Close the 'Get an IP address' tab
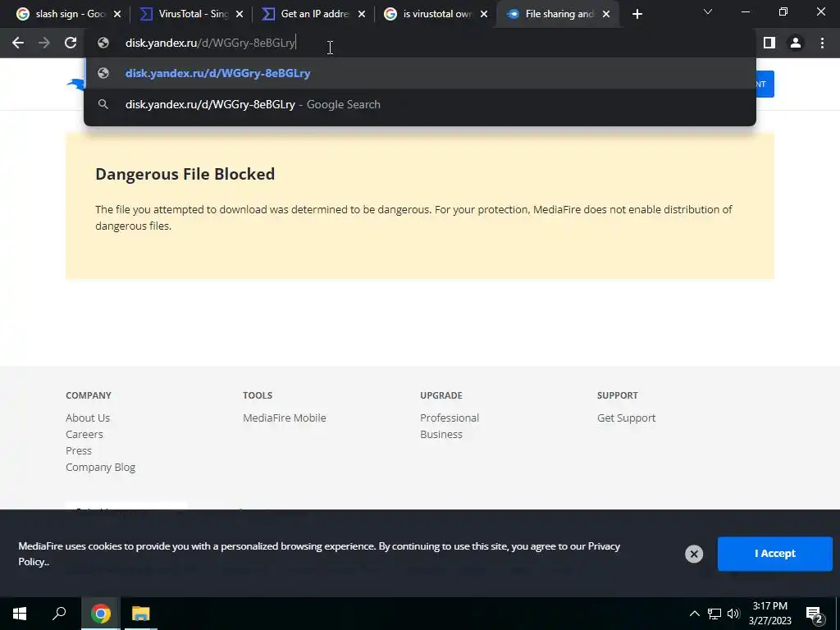 362,15
